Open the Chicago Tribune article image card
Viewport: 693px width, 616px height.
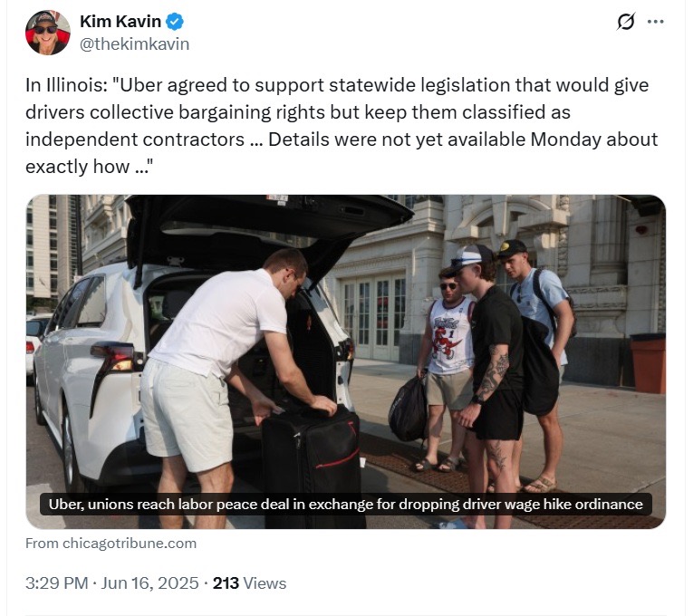click(346, 361)
